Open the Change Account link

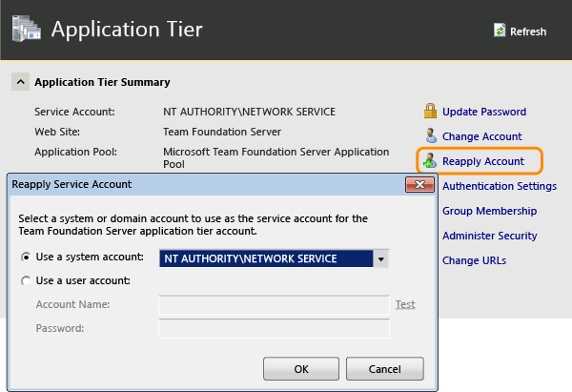pyautogui.click(x=481, y=136)
